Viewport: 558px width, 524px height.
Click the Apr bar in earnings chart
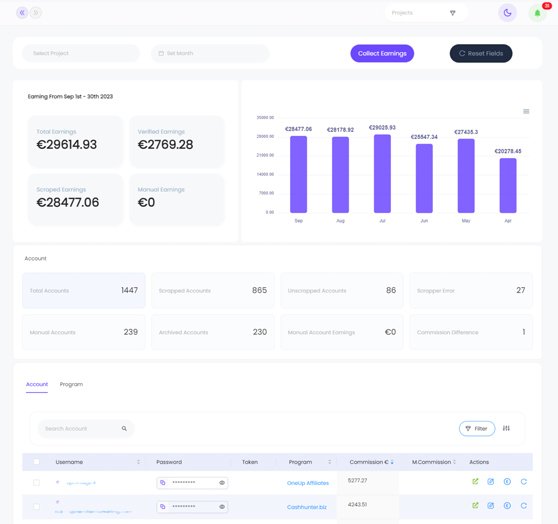click(508, 185)
